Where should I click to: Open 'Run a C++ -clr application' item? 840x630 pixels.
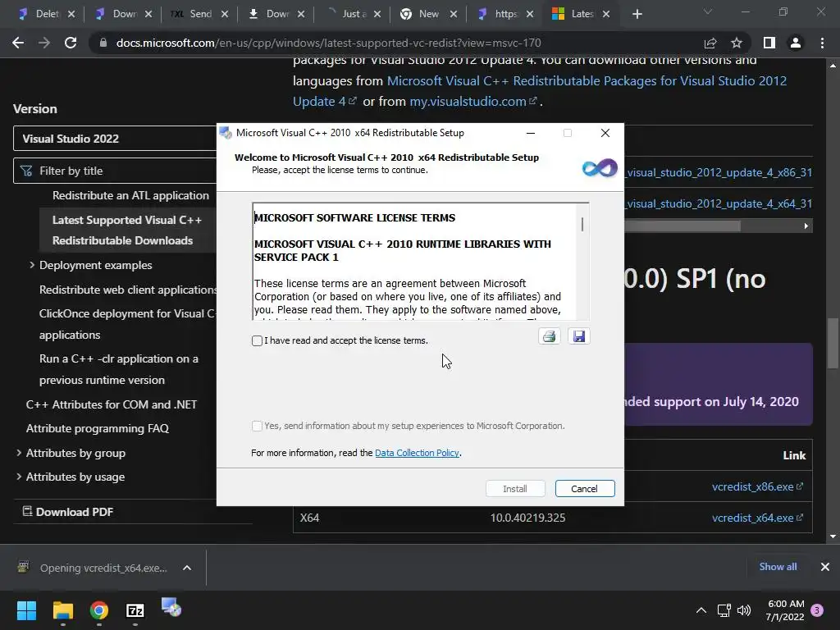pos(118,369)
